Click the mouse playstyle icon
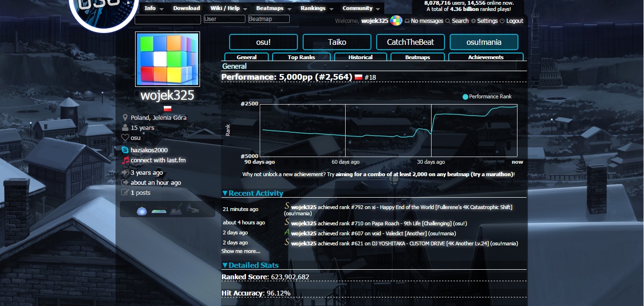This screenshot has width=644, height=306. [141, 210]
